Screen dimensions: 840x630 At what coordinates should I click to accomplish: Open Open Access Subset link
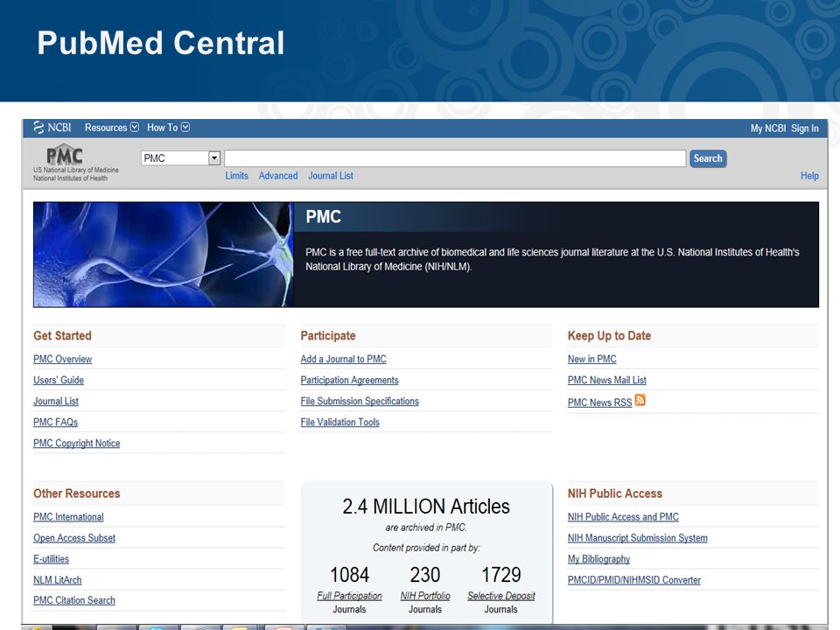tap(74, 538)
